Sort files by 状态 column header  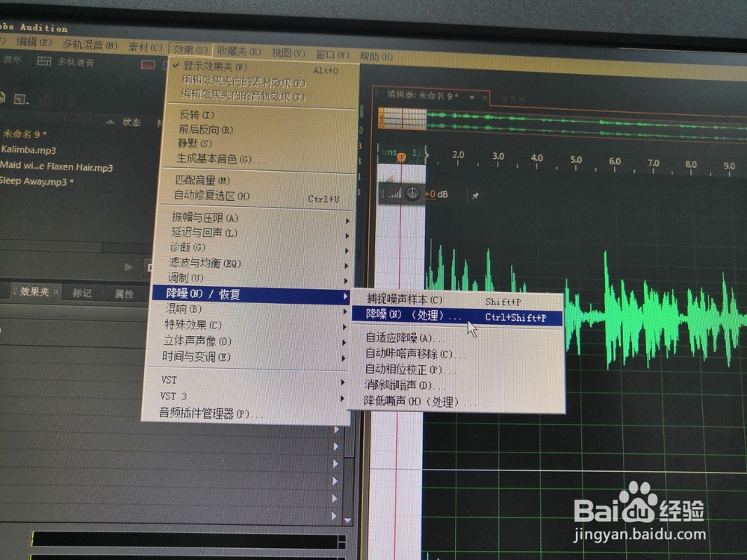pyautogui.click(x=131, y=122)
